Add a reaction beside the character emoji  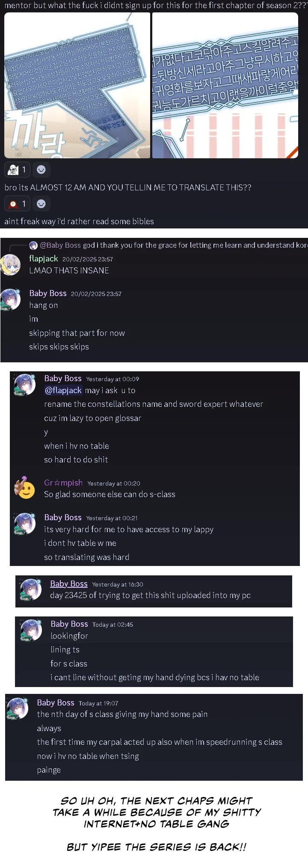41,169
